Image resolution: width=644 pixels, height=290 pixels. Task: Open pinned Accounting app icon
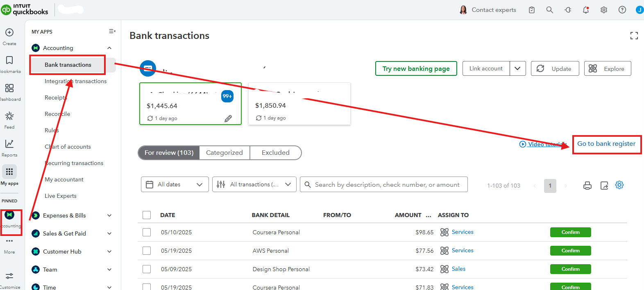click(9, 215)
